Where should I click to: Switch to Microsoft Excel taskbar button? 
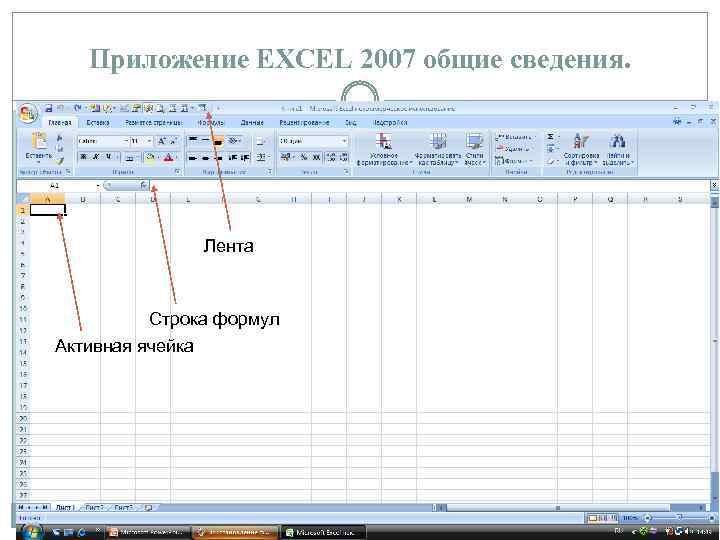pos(324,533)
